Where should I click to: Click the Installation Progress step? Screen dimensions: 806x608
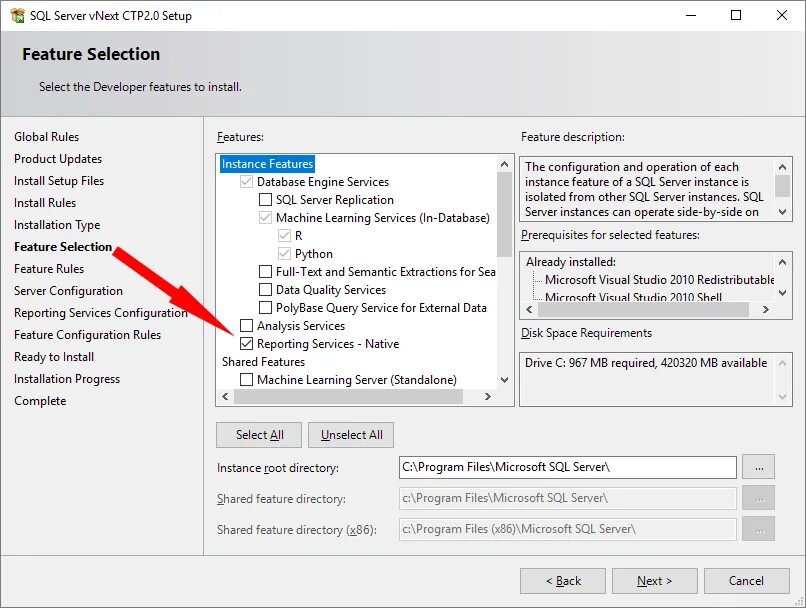tap(67, 379)
